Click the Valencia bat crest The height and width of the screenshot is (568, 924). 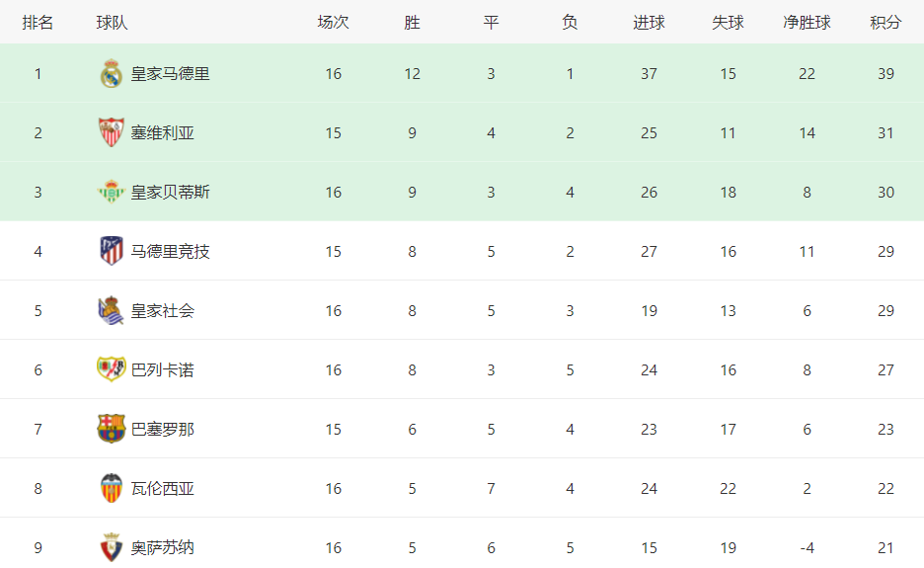(111, 488)
